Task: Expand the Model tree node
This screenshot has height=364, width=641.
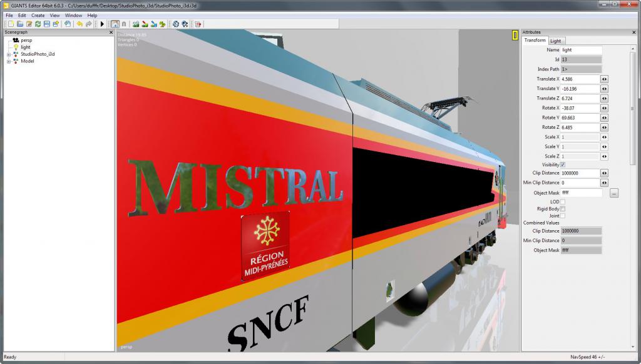Action: tap(9, 61)
